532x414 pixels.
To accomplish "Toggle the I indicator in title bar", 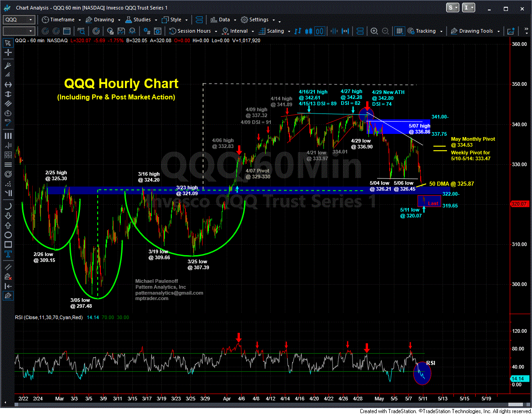I will click(468, 7).
